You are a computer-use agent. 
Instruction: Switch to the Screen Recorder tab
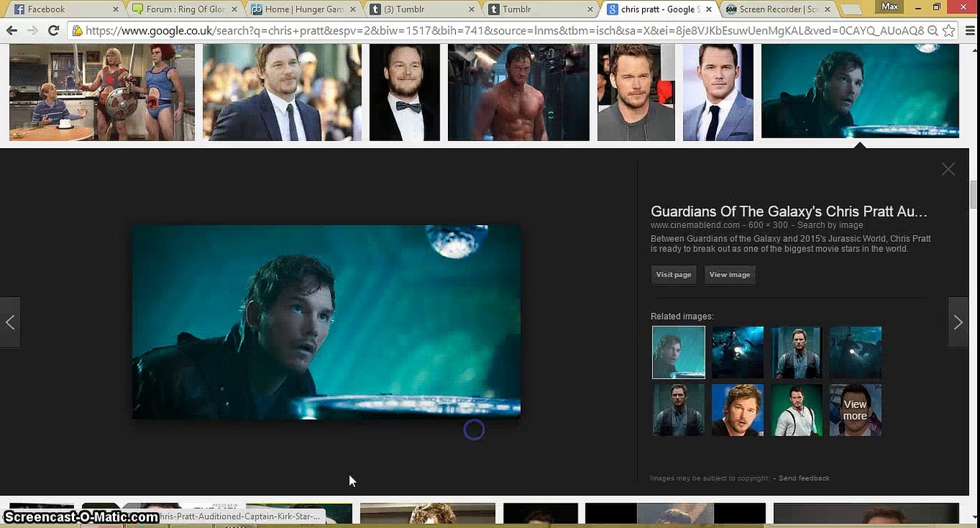pyautogui.click(x=777, y=10)
